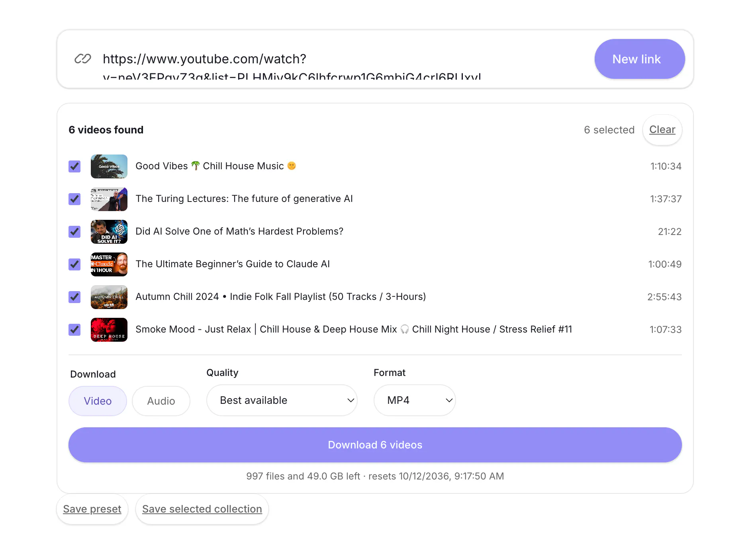Image resolution: width=756 pixels, height=548 pixels.
Task: Switch download mode to Audio
Action: (161, 401)
